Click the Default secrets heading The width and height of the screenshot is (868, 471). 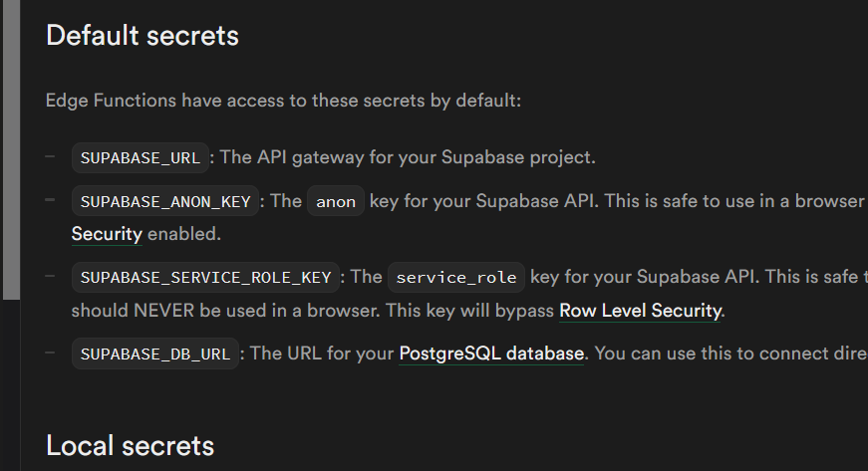[x=143, y=36]
